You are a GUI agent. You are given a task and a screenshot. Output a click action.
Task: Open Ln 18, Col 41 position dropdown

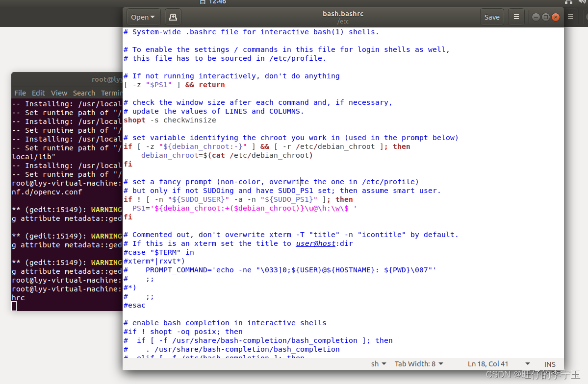[x=498, y=364]
